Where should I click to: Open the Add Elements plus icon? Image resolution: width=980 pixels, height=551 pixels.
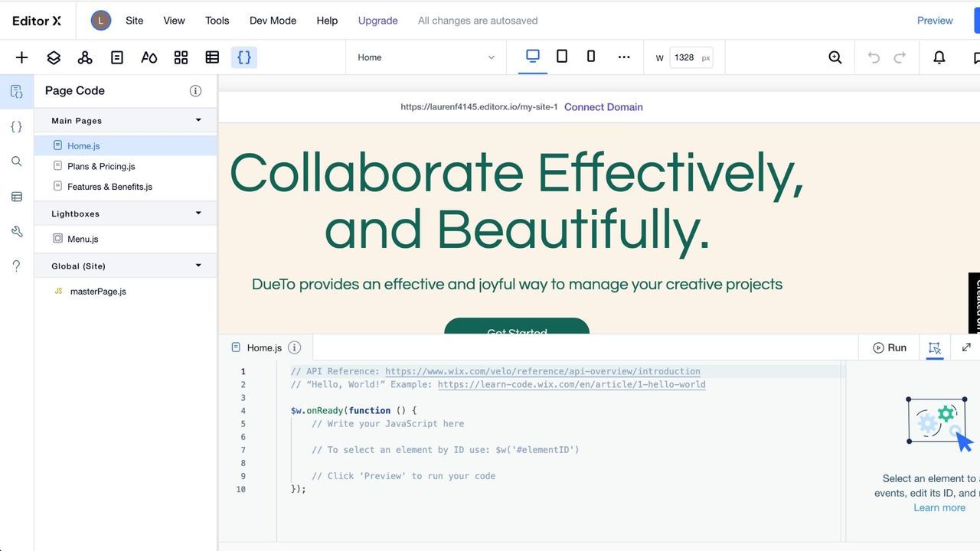point(21,57)
